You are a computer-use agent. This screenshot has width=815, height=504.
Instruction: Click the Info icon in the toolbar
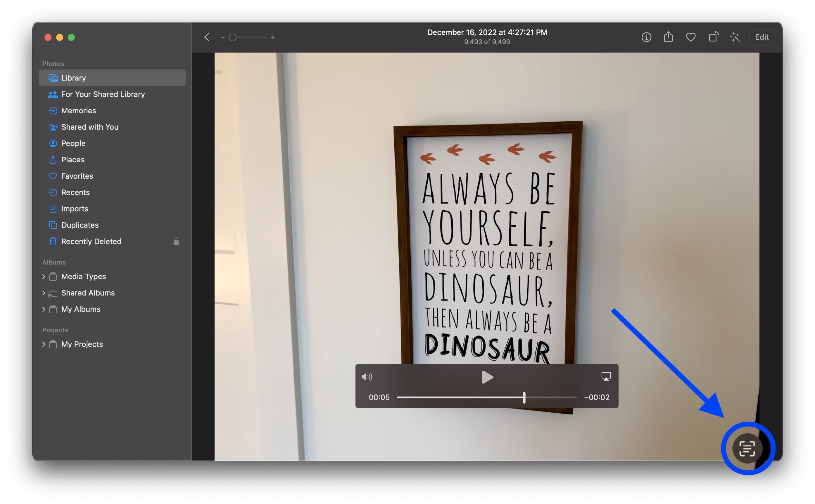[x=646, y=37]
